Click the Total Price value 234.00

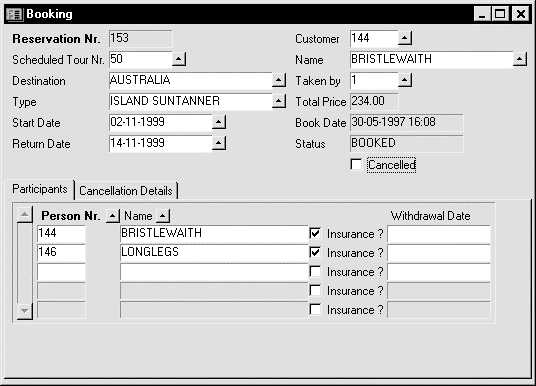tap(374, 102)
